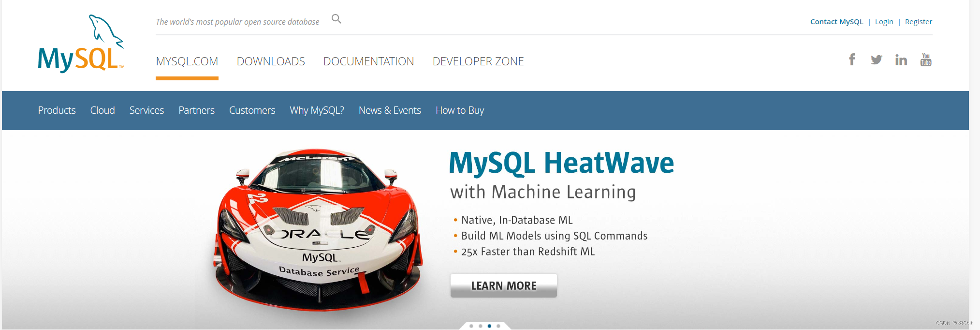The image size is (980, 330).
Task: Select the second carousel slide dot
Action: (x=481, y=326)
